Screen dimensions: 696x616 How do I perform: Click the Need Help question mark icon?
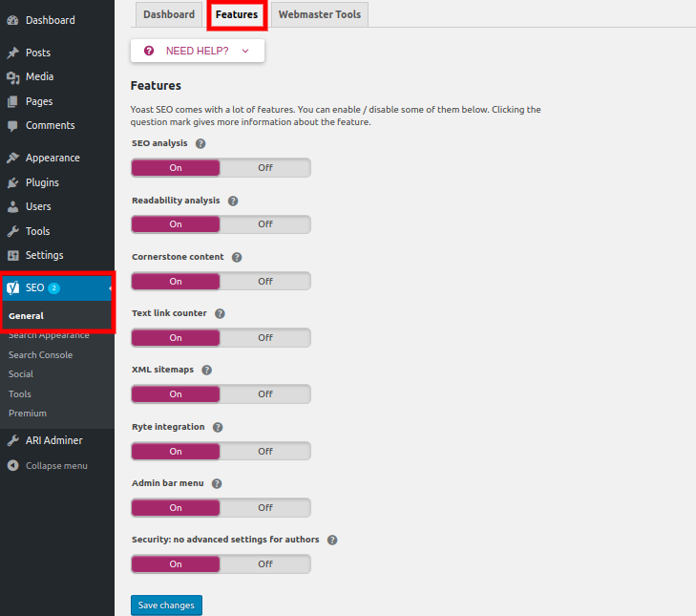pos(149,51)
